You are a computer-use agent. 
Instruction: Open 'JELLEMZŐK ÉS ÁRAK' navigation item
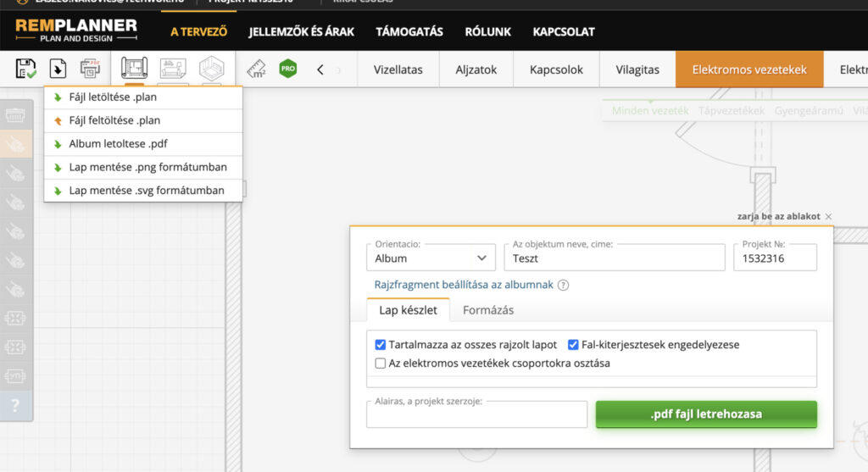coord(301,31)
